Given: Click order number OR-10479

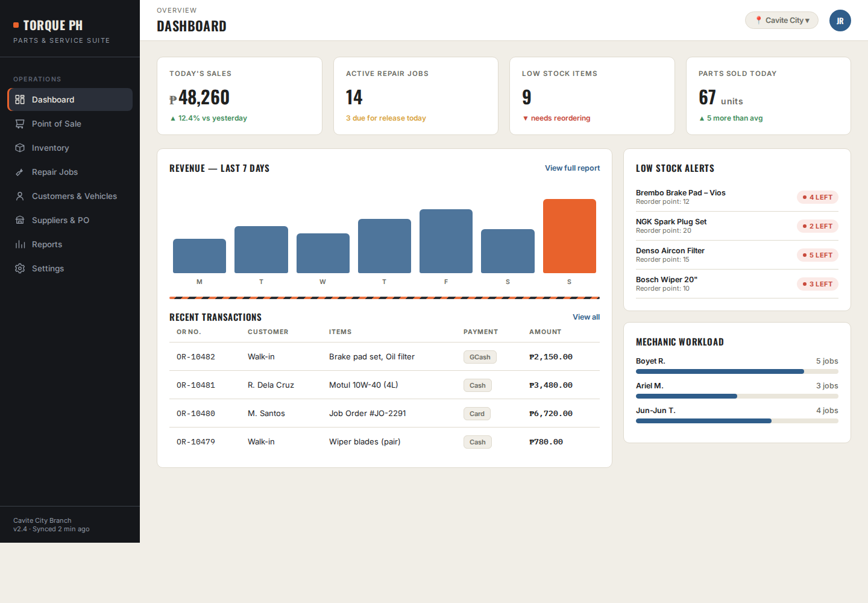Looking at the screenshot, I should pos(196,442).
